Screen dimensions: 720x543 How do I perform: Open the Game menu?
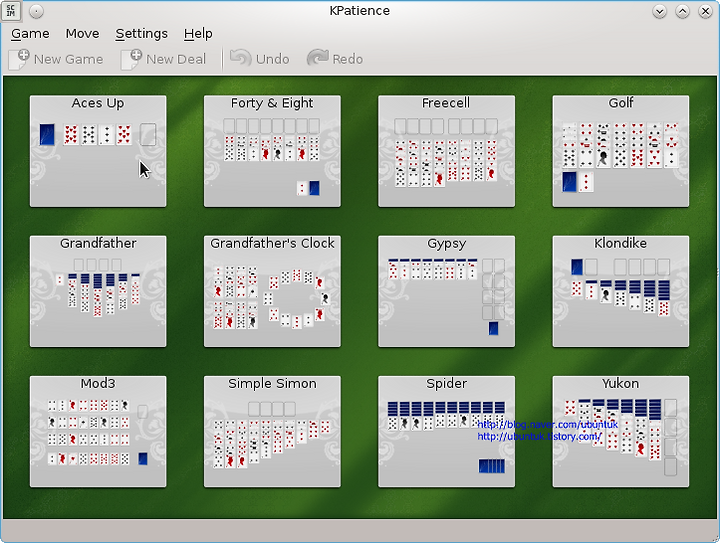tap(30, 34)
